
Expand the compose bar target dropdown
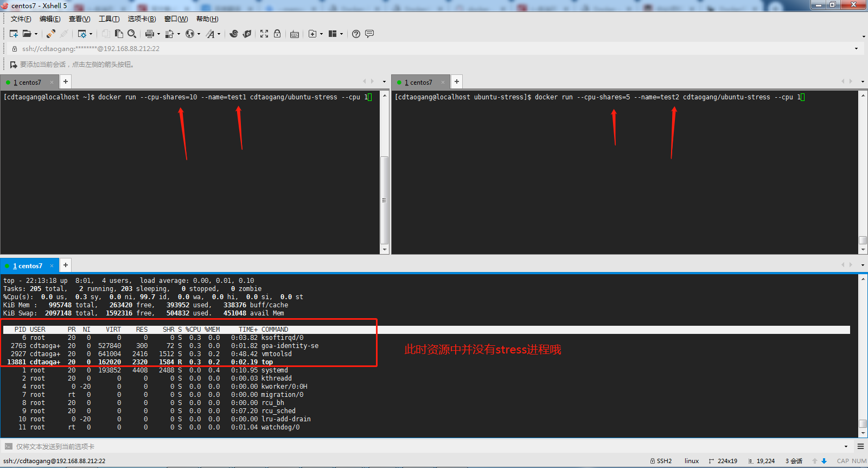(846, 447)
